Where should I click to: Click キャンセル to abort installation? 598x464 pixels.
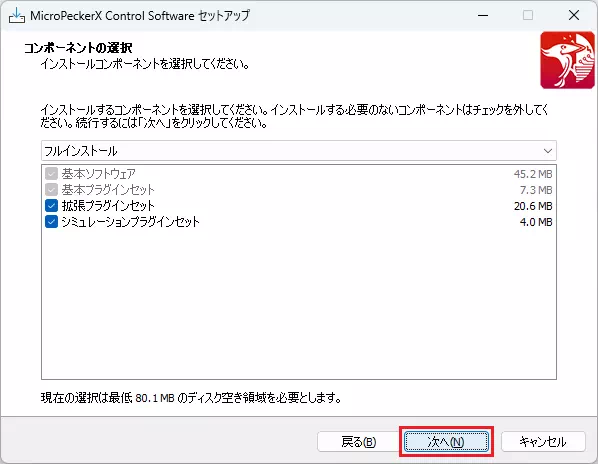543,442
